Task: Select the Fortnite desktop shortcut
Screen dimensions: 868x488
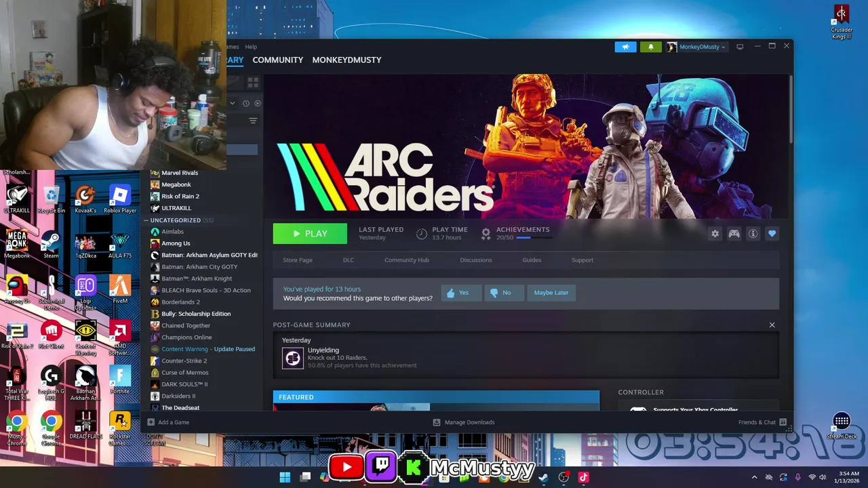Action: pos(120,380)
